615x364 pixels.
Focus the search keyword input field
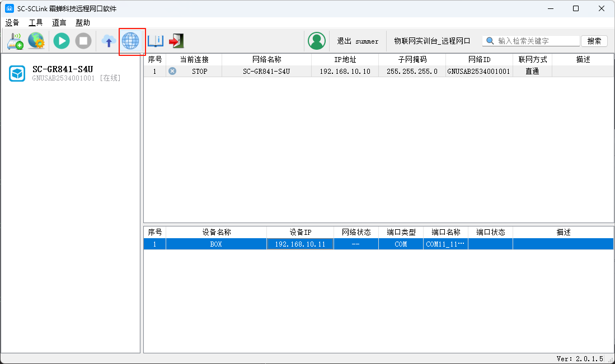point(537,41)
